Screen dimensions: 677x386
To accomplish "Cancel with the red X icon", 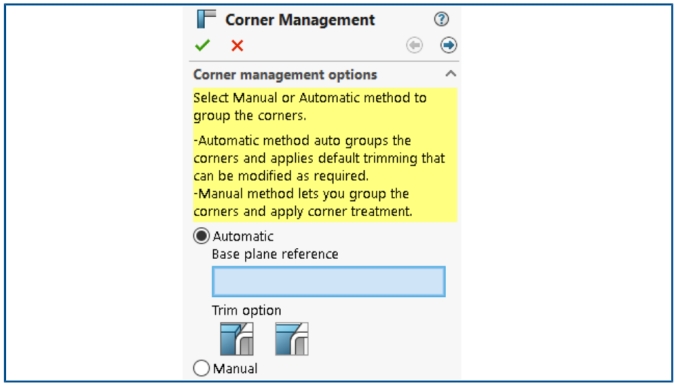I will [237, 45].
